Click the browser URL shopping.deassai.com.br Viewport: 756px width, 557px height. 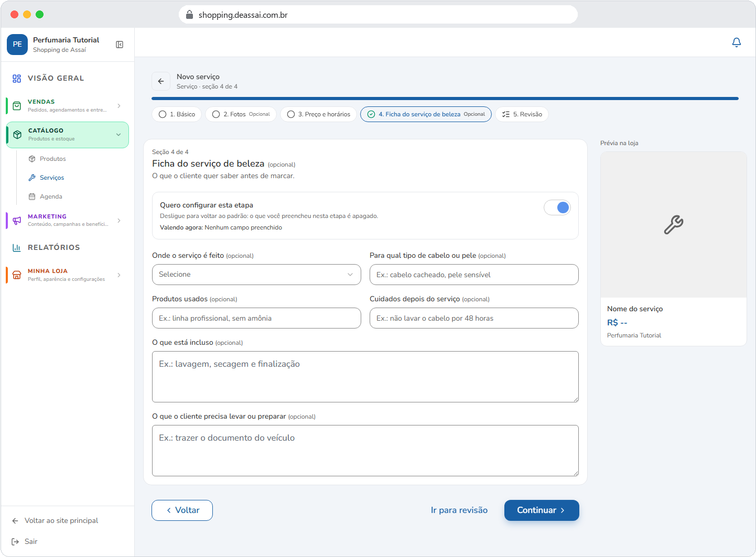pyautogui.click(x=243, y=15)
